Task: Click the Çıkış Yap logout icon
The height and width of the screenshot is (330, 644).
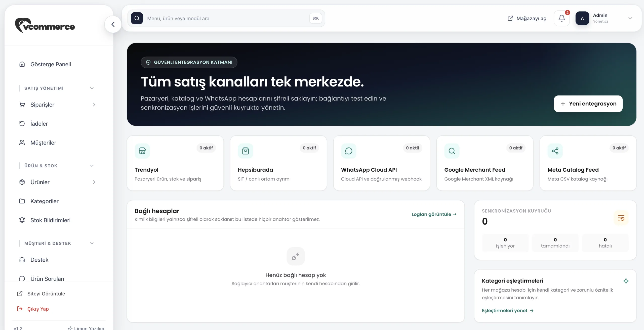Action: pos(20,309)
